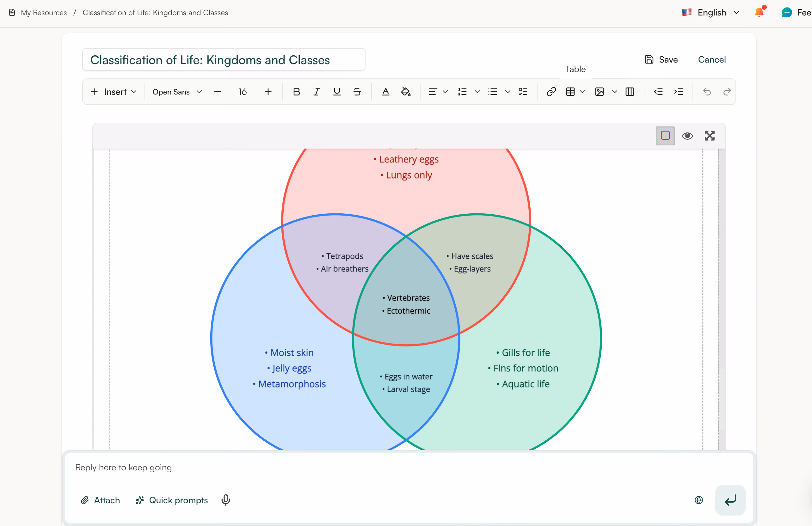Apply italic formatting

pyautogui.click(x=317, y=92)
